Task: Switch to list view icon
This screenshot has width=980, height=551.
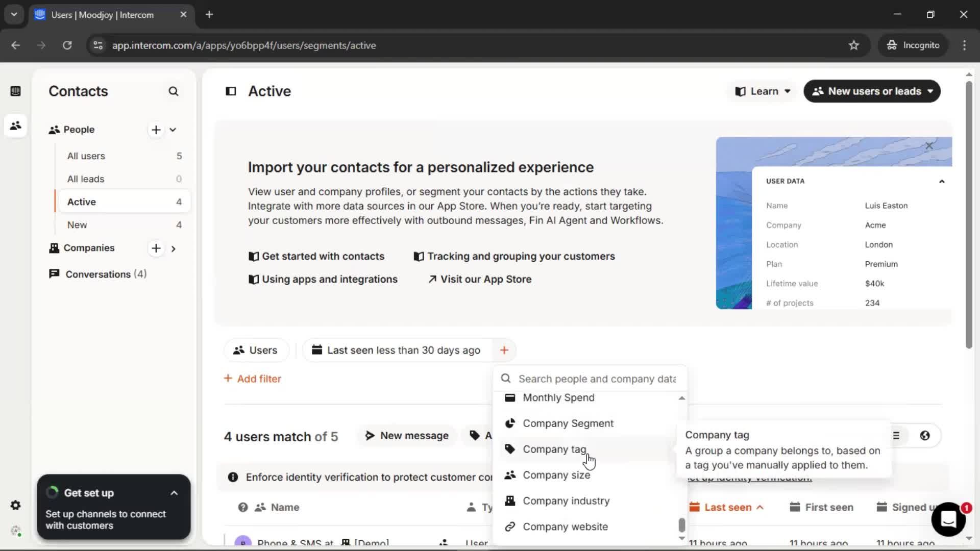Action: pos(896,436)
